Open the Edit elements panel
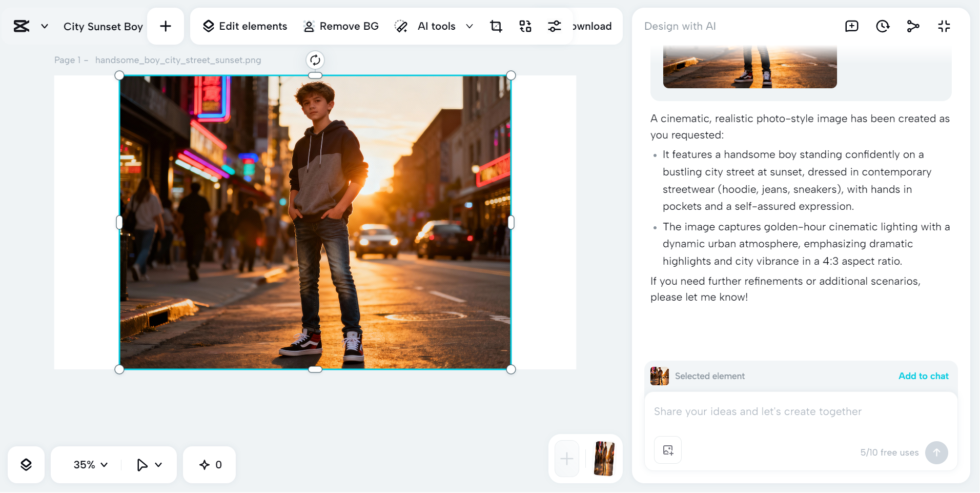Screen dimensions: 980x493 [244, 26]
